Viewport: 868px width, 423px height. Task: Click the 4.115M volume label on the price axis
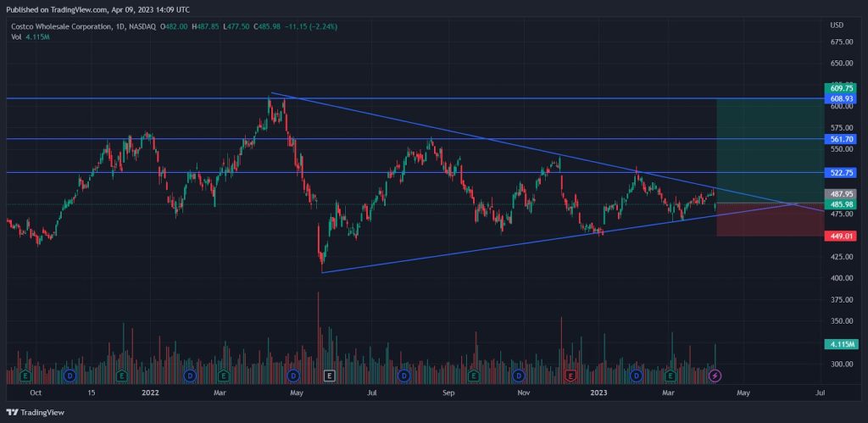coord(840,344)
